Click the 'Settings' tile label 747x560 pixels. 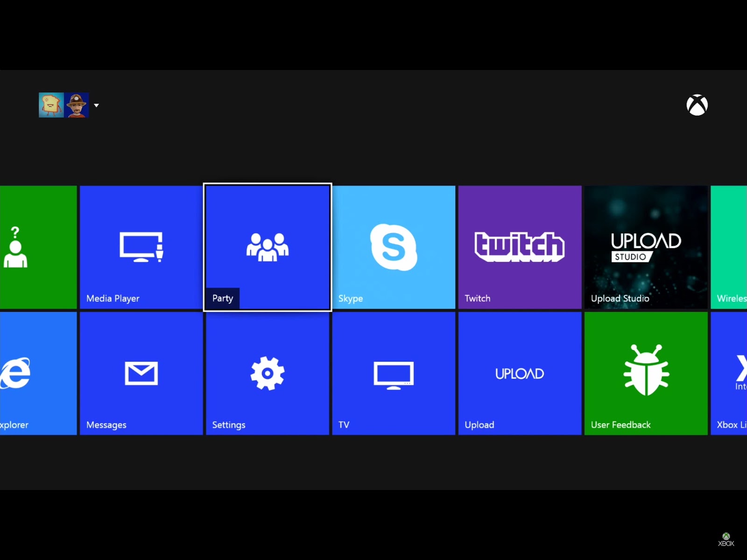coord(229,425)
